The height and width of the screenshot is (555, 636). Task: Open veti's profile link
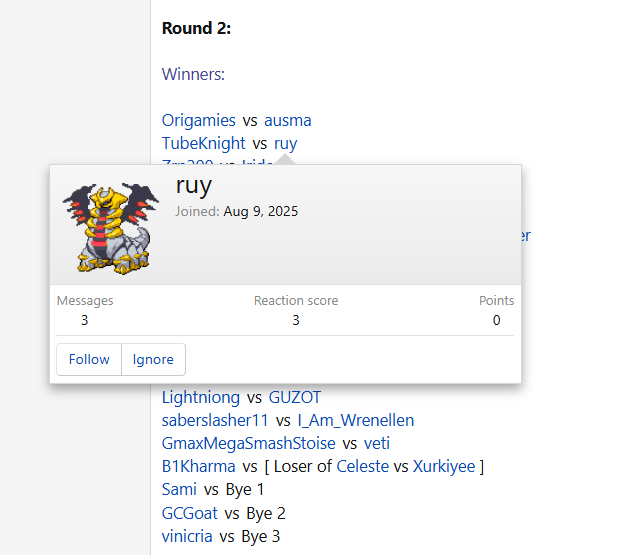(x=377, y=443)
